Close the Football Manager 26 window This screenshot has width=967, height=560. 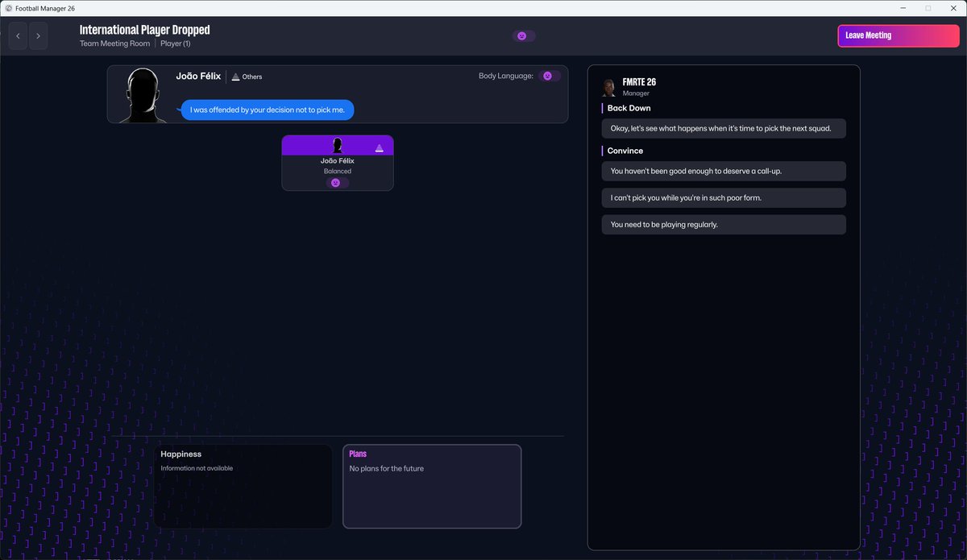coord(954,8)
